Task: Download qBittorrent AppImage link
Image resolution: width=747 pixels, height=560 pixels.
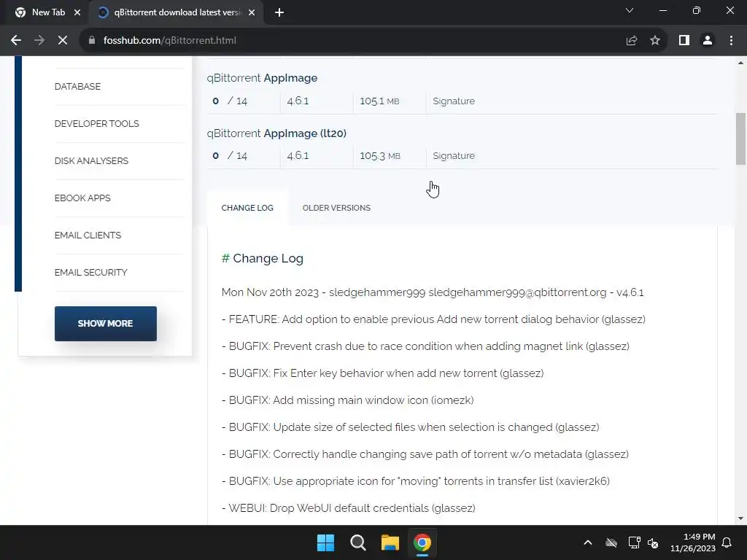Action: (262, 78)
